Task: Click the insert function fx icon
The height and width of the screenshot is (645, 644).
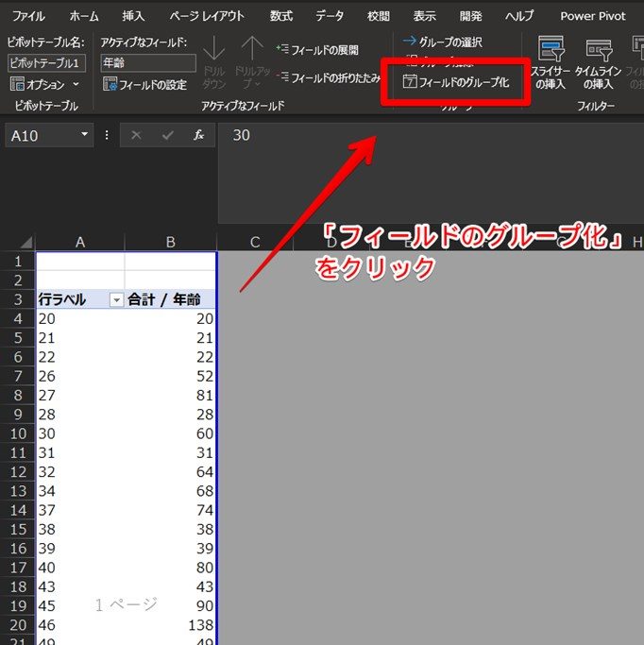Action: [198, 135]
